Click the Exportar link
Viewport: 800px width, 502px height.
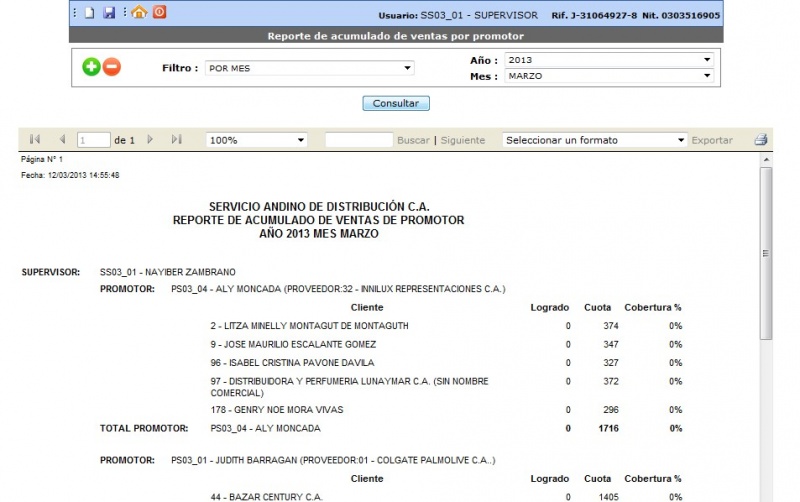pos(712,140)
